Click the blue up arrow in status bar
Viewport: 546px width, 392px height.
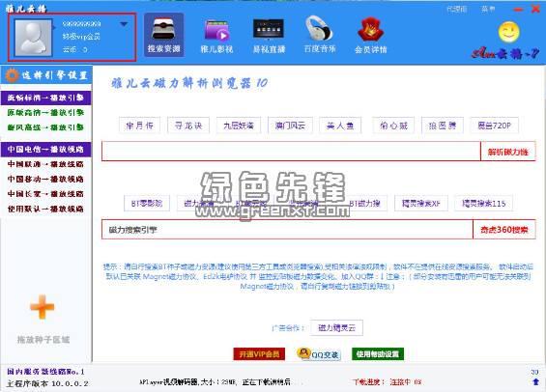click(535, 382)
